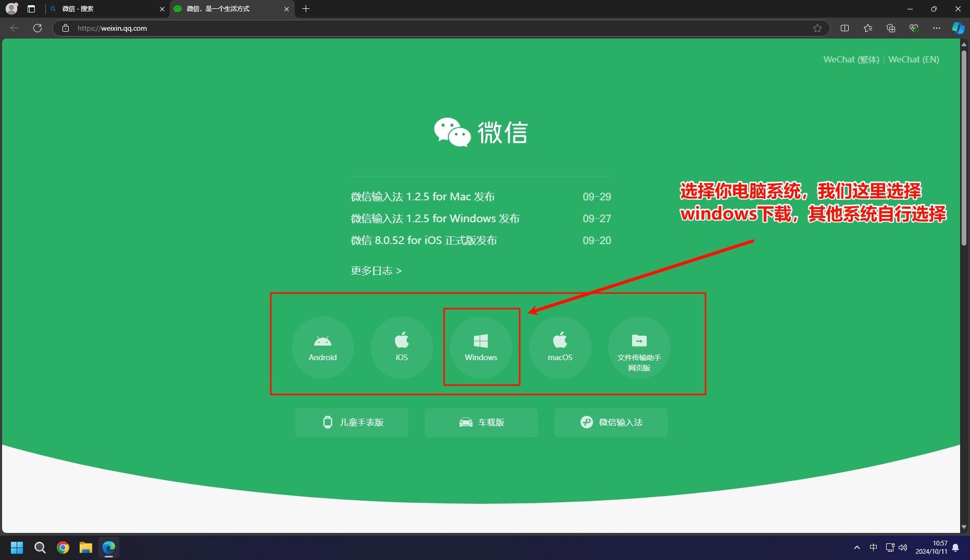Open the Edge Copilot sidebar icon

click(x=958, y=28)
